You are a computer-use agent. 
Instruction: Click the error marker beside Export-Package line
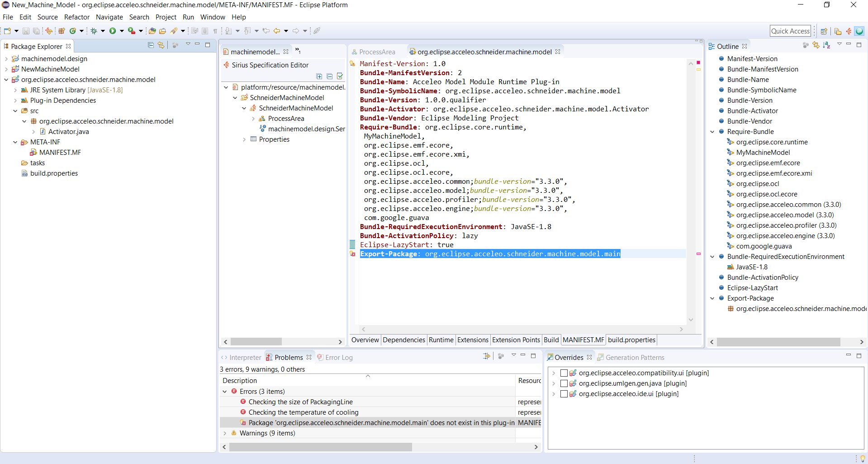pyautogui.click(x=353, y=254)
